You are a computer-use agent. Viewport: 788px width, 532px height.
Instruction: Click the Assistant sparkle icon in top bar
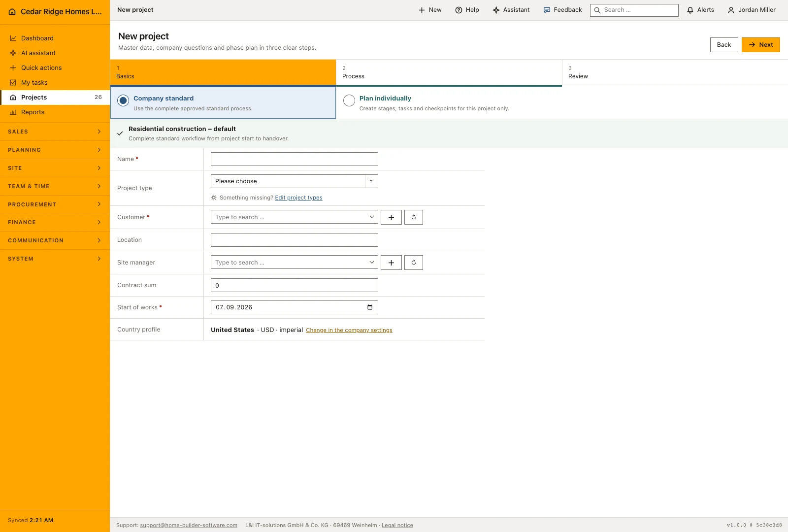[x=496, y=10]
